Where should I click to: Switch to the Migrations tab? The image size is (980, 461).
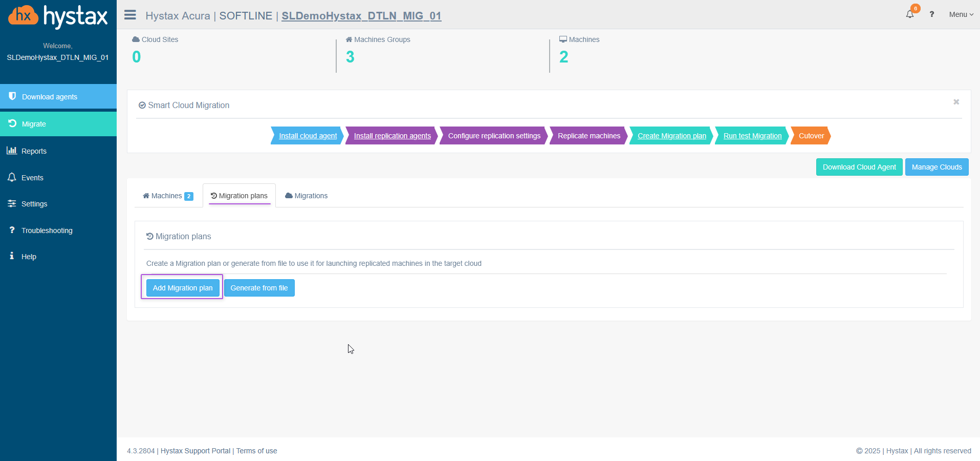pos(307,196)
